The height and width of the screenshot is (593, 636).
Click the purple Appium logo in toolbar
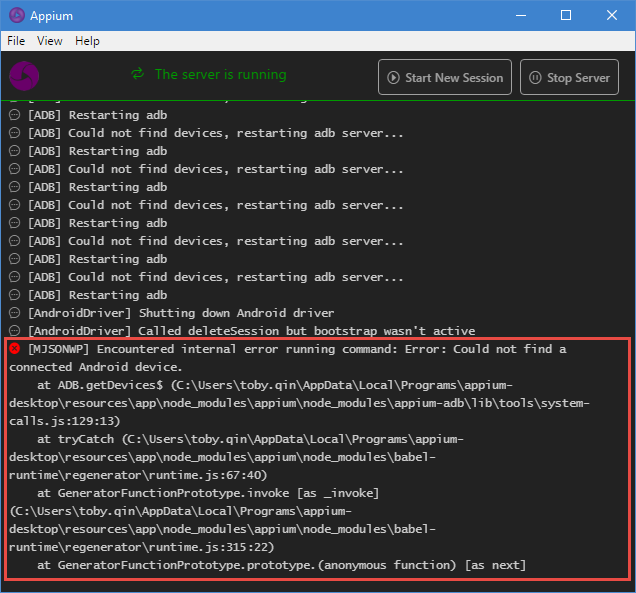tap(24, 76)
